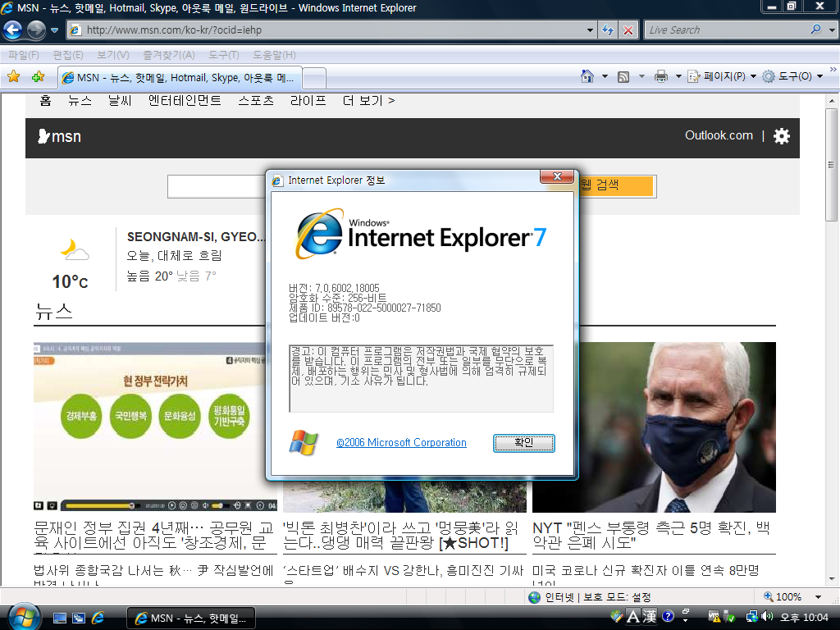Open the 편집(E) menu
The height and width of the screenshot is (630, 840).
coord(67,55)
